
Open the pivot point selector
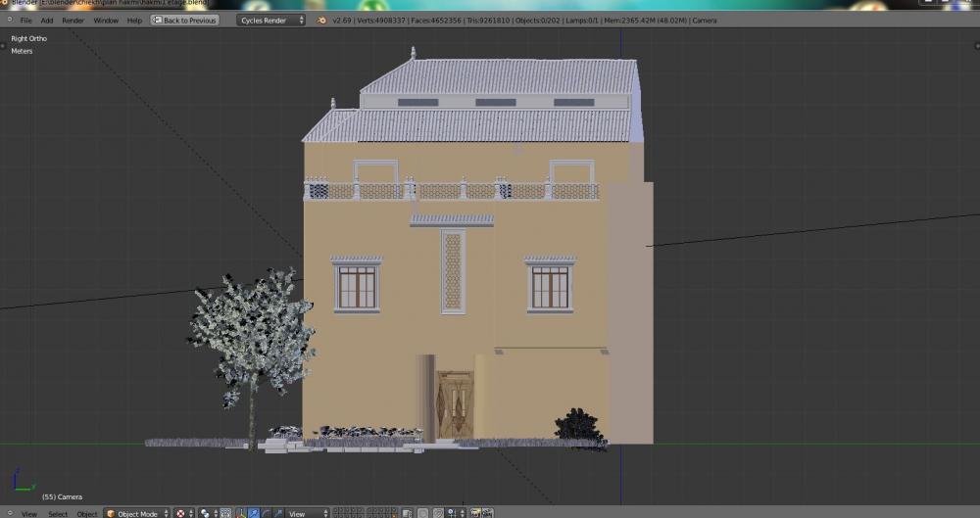(208, 513)
